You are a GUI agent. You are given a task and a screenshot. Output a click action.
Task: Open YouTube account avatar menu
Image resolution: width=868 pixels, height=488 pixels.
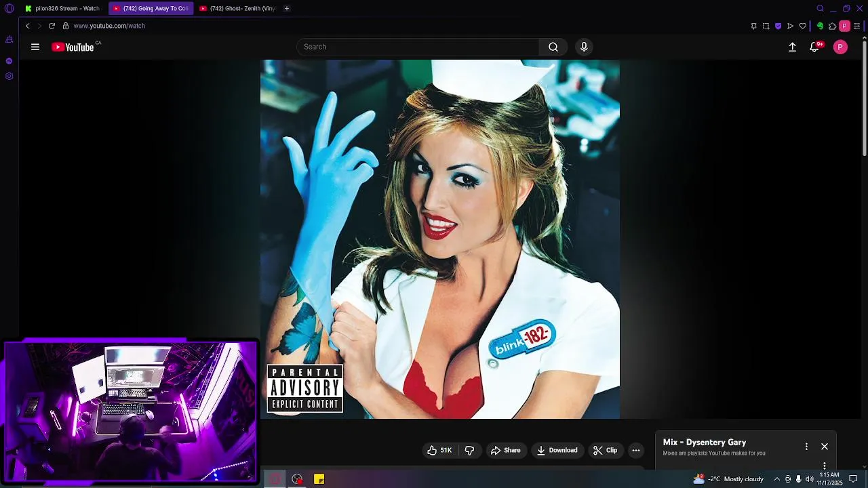[840, 47]
